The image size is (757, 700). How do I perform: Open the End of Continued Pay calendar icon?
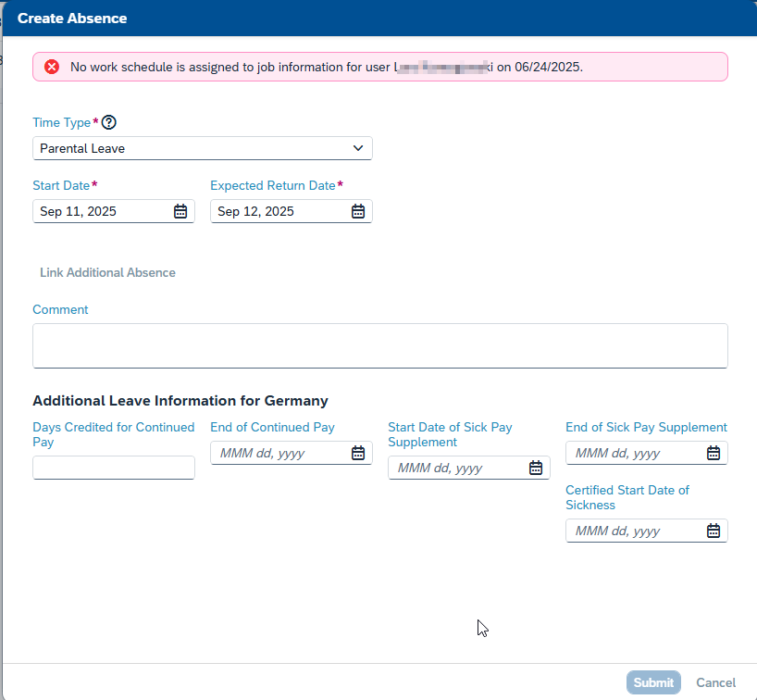358,453
